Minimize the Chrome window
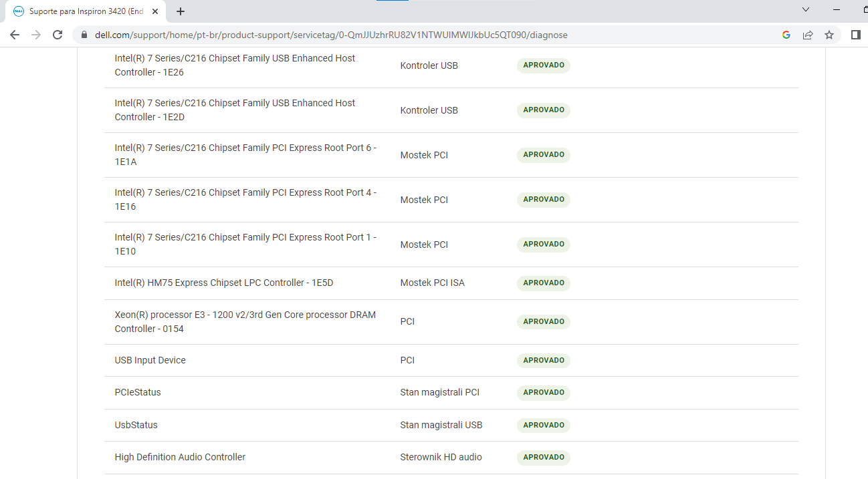The image size is (868, 479). tap(837, 10)
